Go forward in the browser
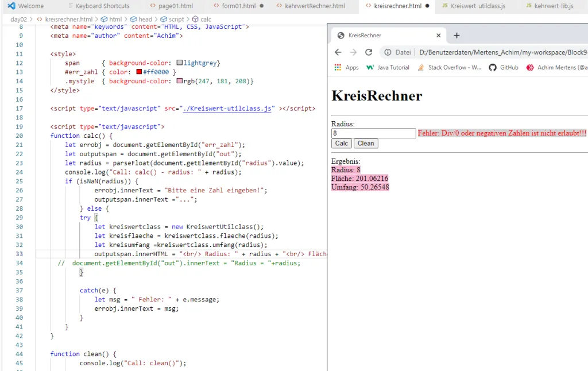This screenshot has height=371, width=588. pos(353,52)
